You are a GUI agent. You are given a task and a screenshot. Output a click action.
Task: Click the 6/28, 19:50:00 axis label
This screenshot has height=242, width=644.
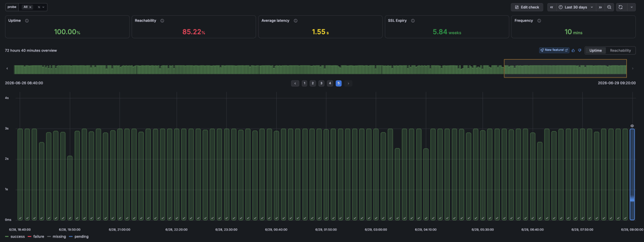coord(70,229)
